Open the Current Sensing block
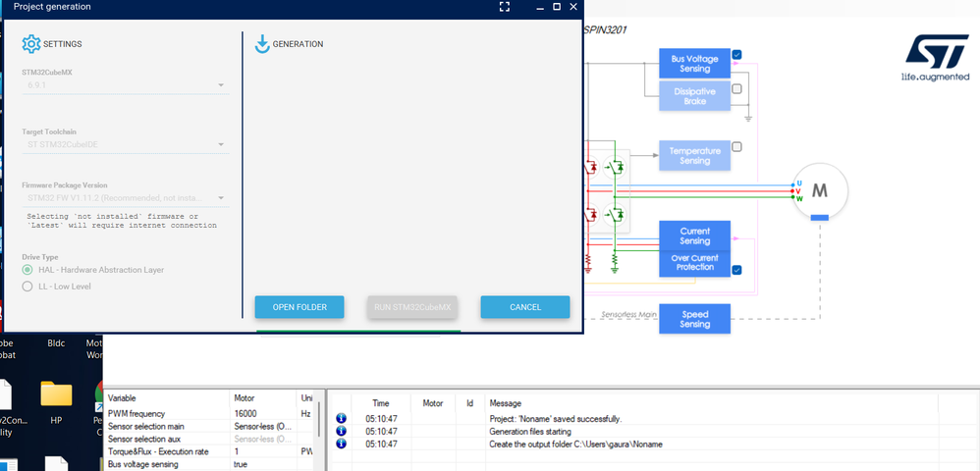This screenshot has height=471, width=980. (x=694, y=235)
